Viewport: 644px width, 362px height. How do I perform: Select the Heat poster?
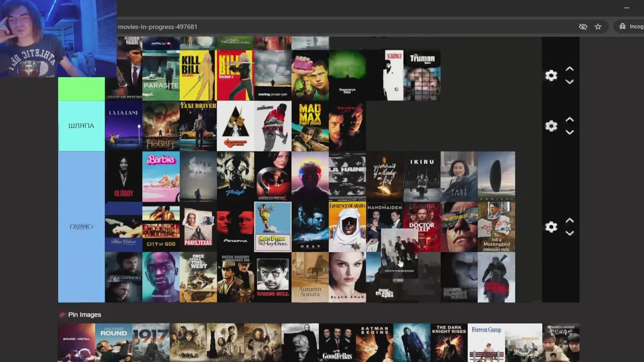[x=310, y=227]
